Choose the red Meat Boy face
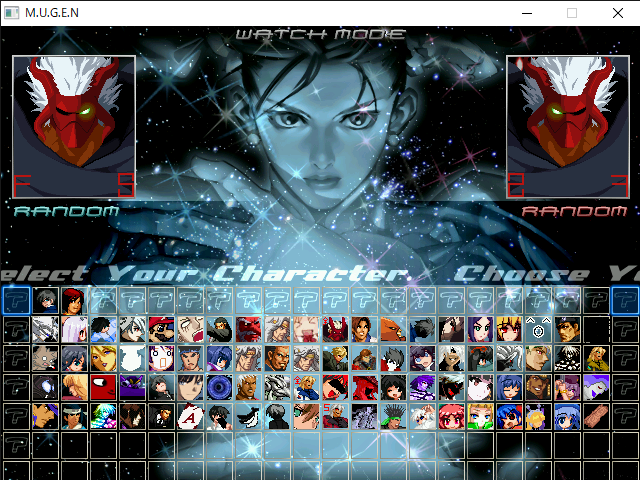Image resolution: width=640 pixels, height=480 pixels. (x=103, y=387)
